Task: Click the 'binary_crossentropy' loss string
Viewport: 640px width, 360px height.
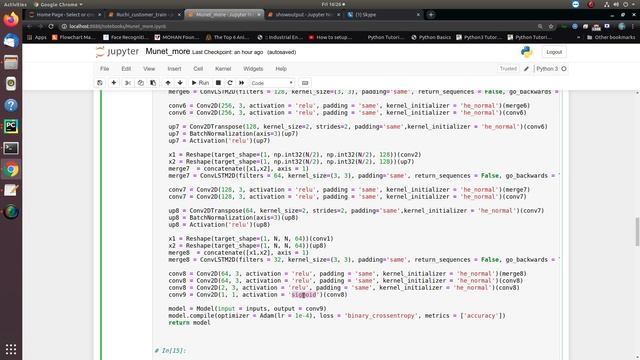Action: (382, 316)
